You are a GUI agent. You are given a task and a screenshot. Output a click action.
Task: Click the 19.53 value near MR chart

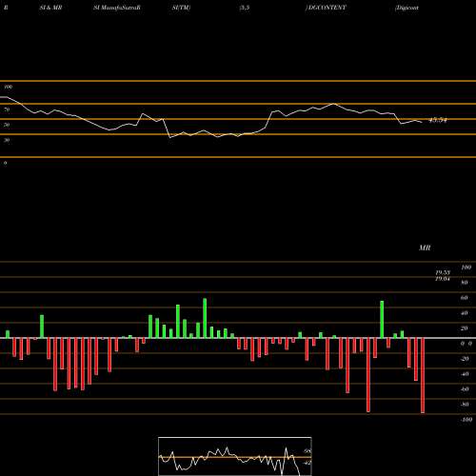tap(443, 273)
